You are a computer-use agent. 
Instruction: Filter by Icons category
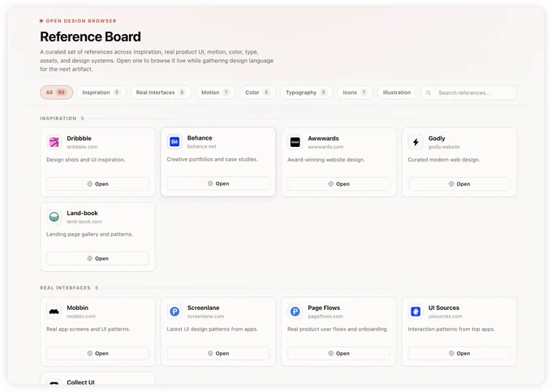click(x=355, y=93)
